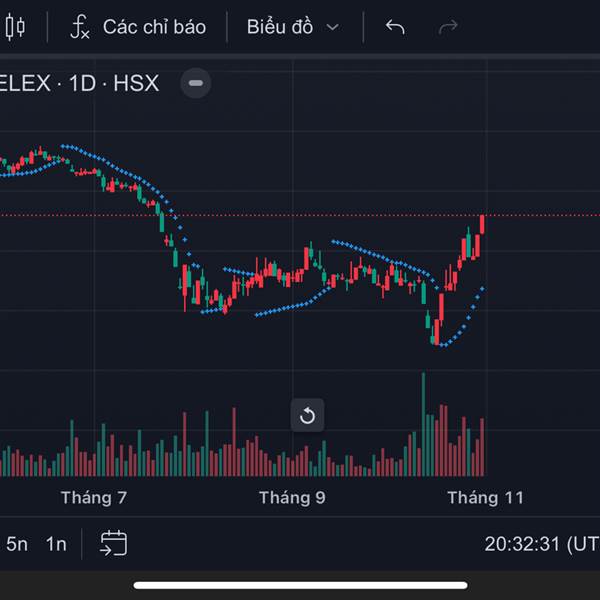Viewport: 600px width, 600px height.
Task: Collapse the ELEX legend with the minus button
Action: [196, 83]
